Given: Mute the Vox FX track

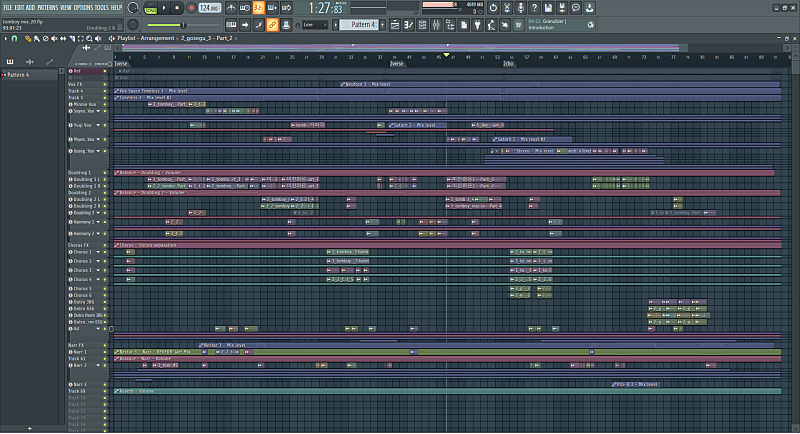Looking at the screenshot, I should [105, 84].
